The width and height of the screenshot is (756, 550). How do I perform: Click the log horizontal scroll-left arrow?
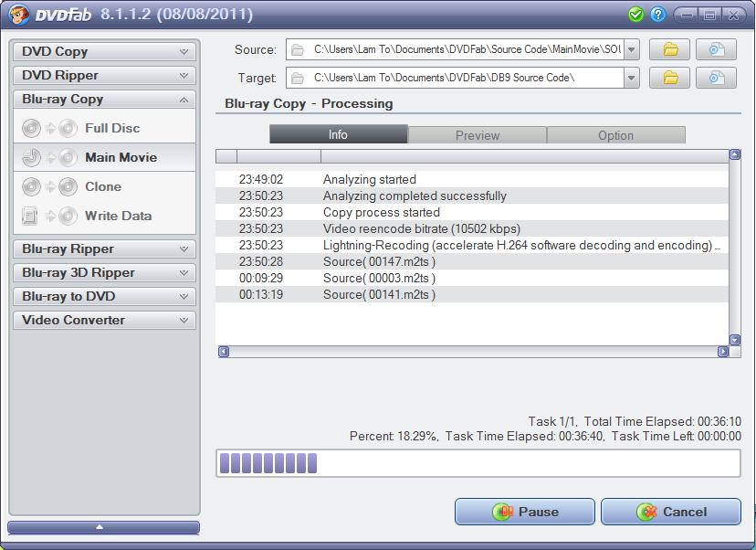tap(223, 352)
